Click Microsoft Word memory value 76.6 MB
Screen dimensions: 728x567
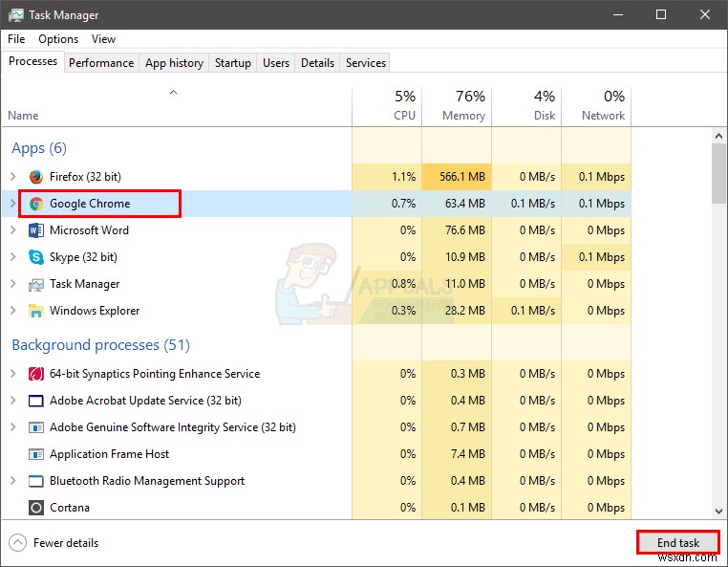tap(464, 230)
